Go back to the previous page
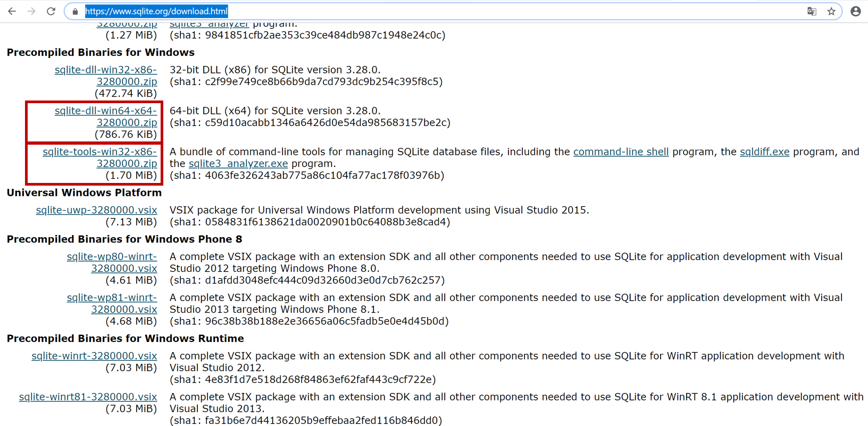868x426 pixels. point(12,11)
